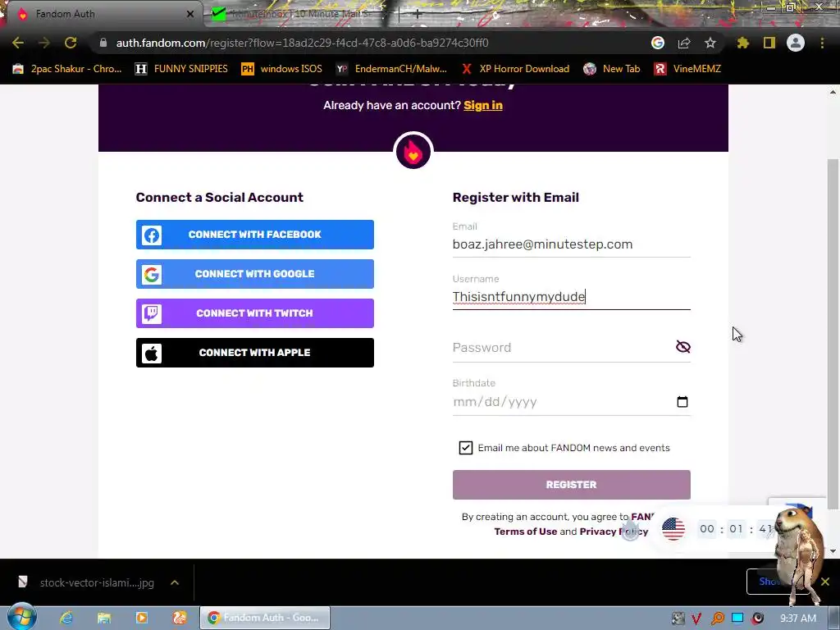Open the Extensions puzzle icon

743,43
